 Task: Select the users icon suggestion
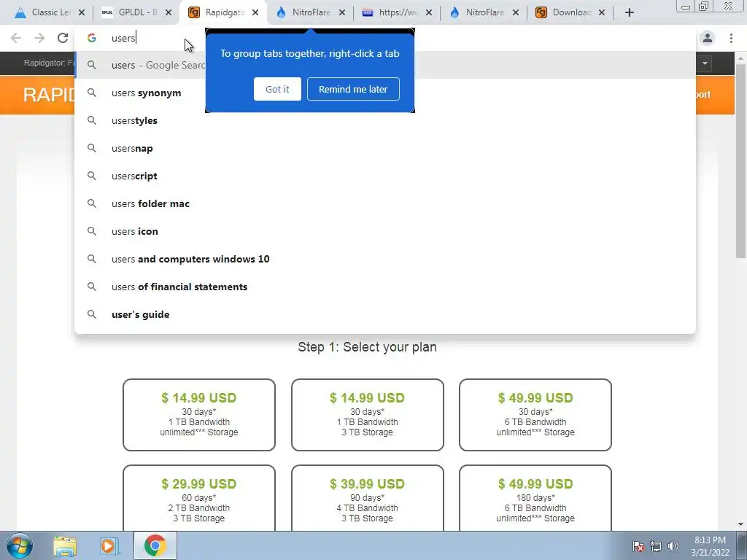point(385,231)
